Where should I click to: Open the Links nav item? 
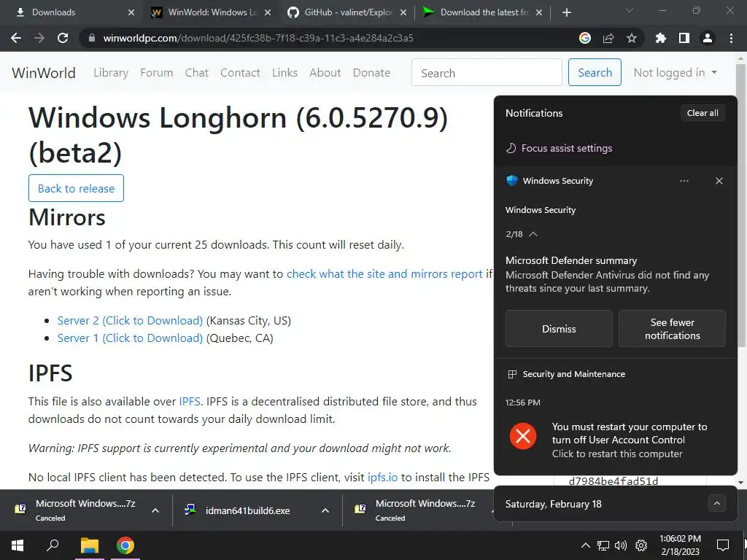pyautogui.click(x=285, y=73)
